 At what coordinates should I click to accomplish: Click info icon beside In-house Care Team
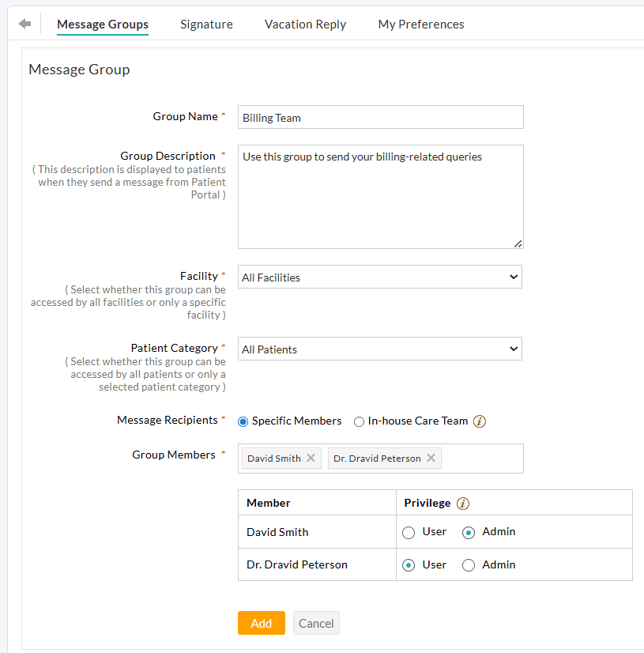click(480, 421)
